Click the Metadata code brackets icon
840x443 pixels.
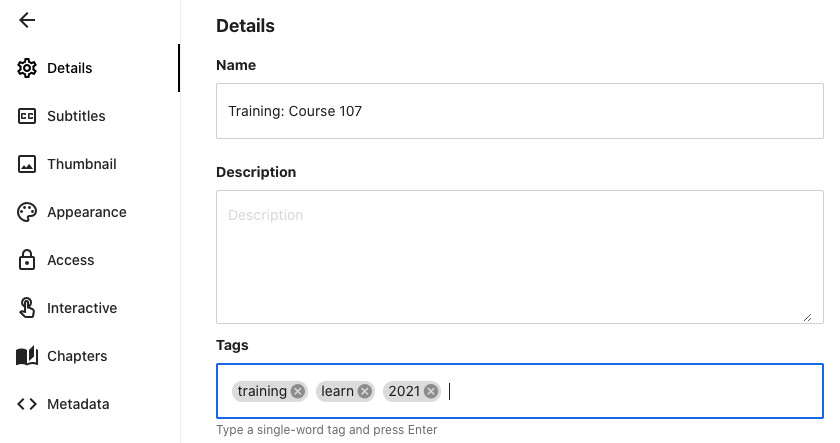click(28, 404)
